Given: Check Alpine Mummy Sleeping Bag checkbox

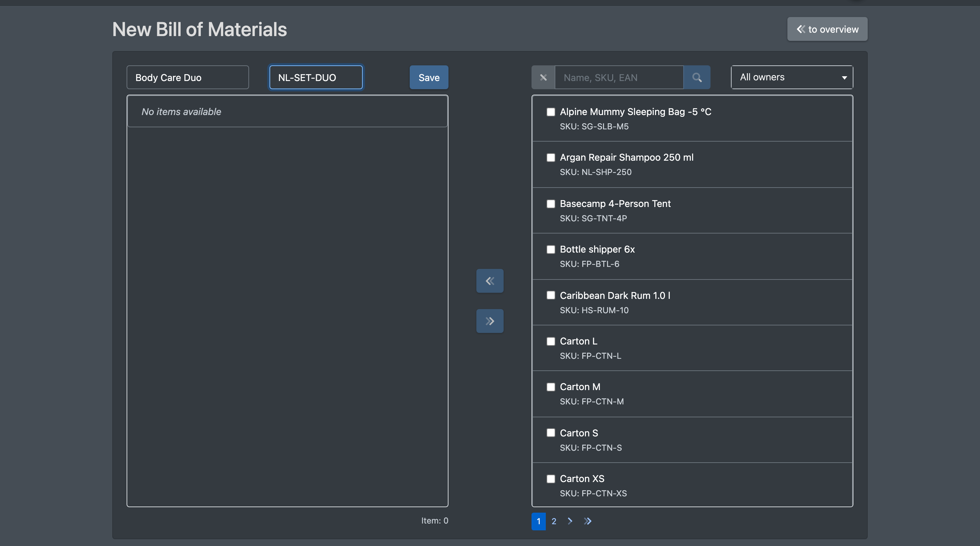Looking at the screenshot, I should [551, 112].
